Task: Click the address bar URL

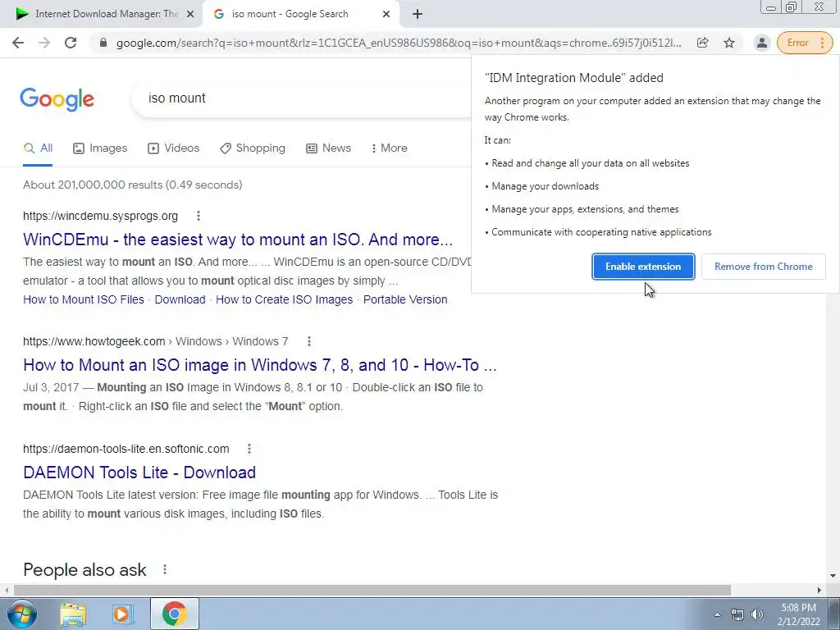Action: tap(399, 43)
